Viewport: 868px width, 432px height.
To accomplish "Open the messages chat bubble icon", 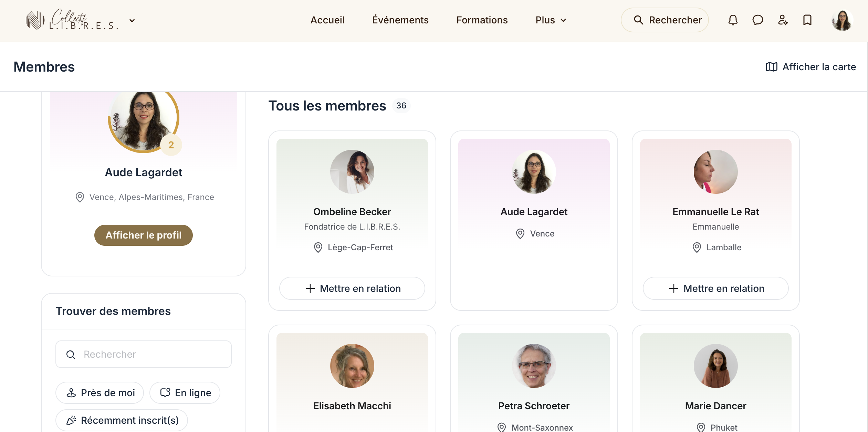I will coord(757,20).
